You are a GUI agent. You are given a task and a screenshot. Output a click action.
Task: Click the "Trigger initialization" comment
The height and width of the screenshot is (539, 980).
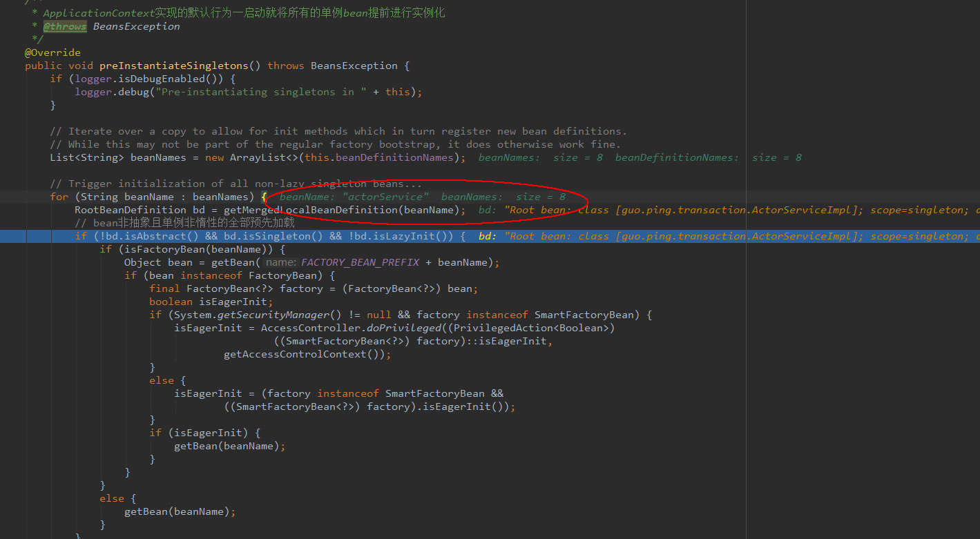(236, 184)
